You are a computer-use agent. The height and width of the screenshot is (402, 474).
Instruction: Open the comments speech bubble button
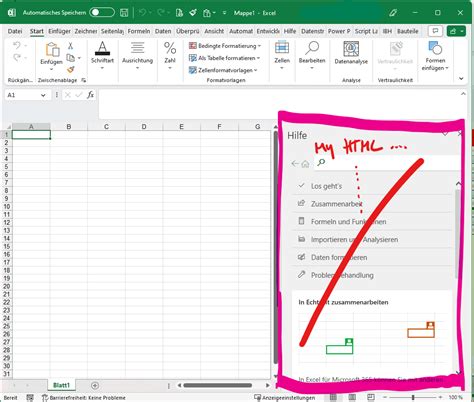pyautogui.click(x=435, y=31)
